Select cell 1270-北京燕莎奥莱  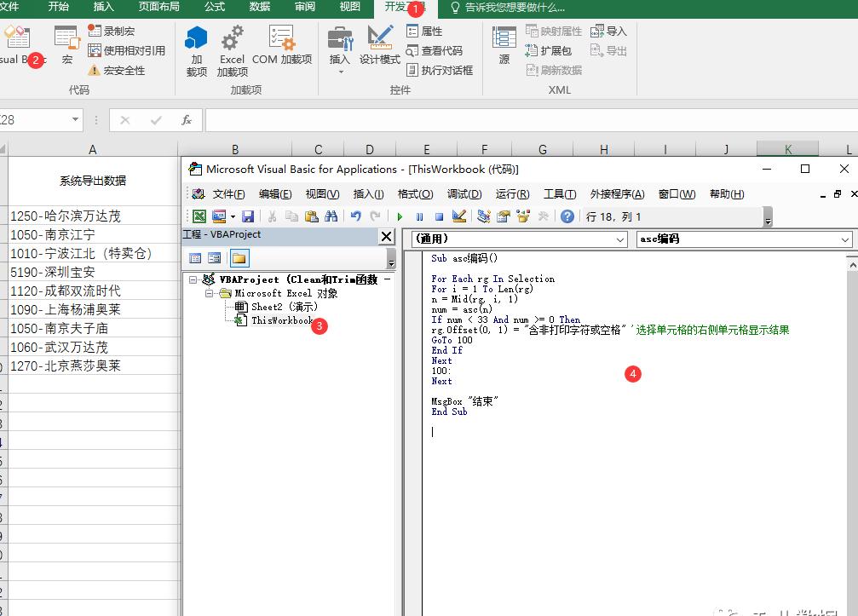tap(94, 366)
